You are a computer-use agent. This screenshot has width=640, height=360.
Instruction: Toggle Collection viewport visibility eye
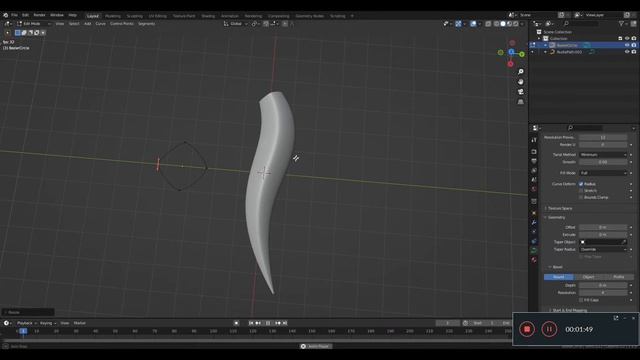627,38
